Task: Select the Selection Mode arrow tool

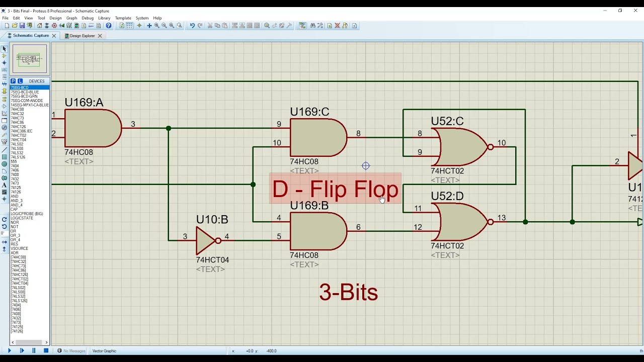Action: [5, 49]
